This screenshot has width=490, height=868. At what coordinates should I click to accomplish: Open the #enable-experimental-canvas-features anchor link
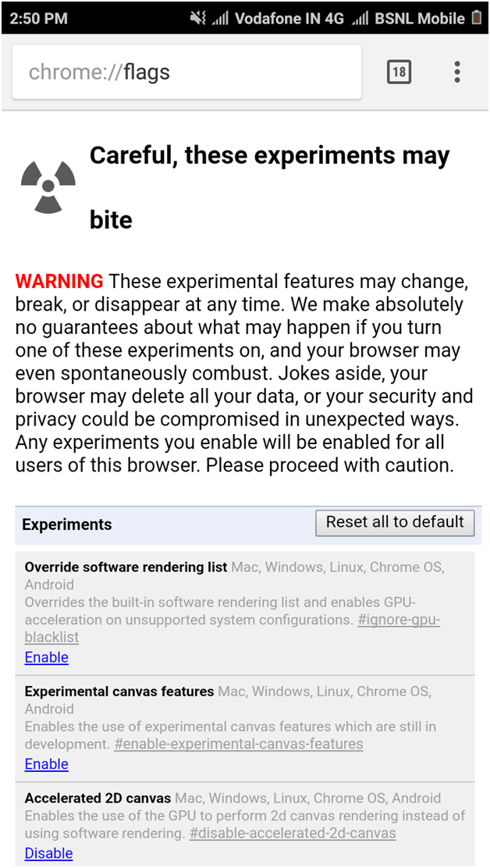coord(238,744)
